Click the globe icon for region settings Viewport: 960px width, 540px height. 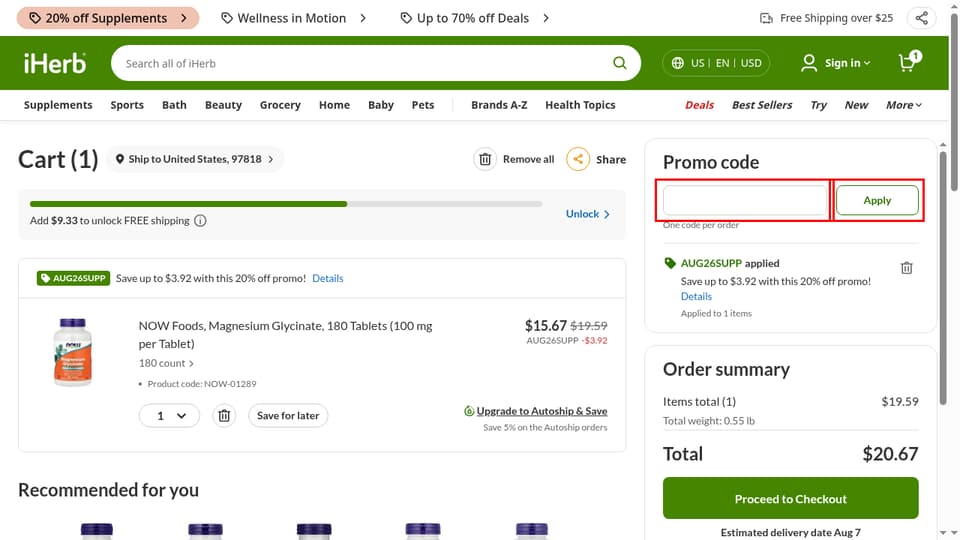(677, 63)
